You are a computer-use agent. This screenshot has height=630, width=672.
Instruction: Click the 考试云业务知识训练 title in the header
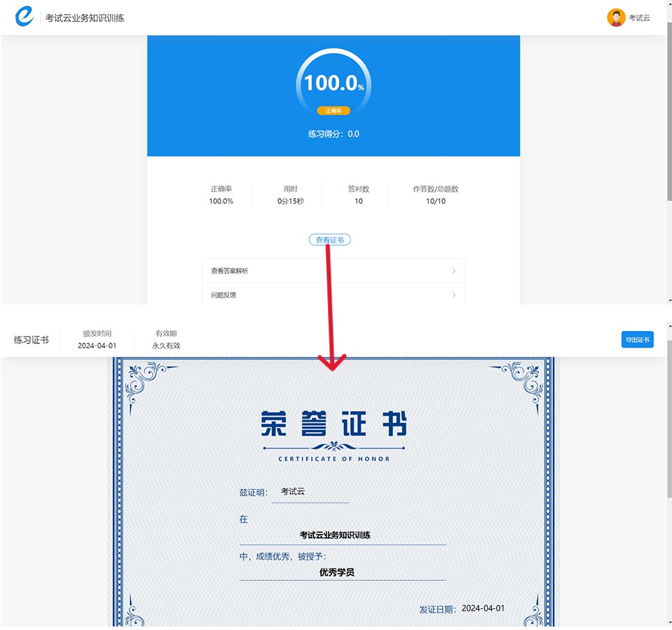[85, 18]
